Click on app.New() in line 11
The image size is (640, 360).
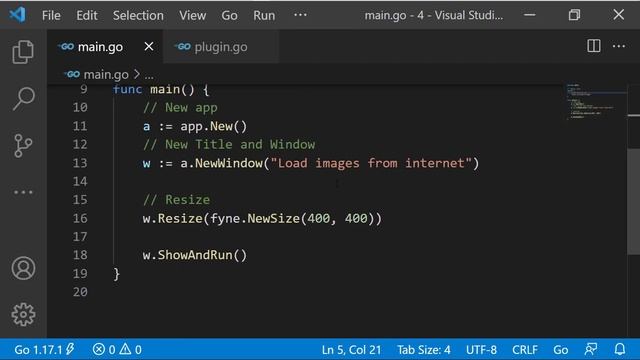point(213,126)
